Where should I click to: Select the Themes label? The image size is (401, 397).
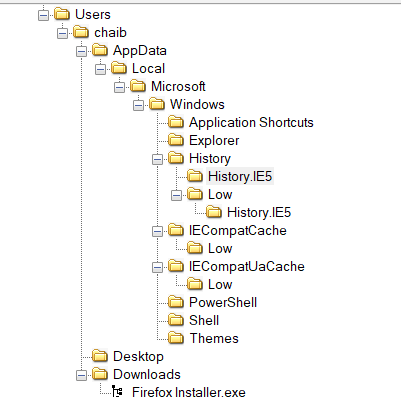(214, 339)
